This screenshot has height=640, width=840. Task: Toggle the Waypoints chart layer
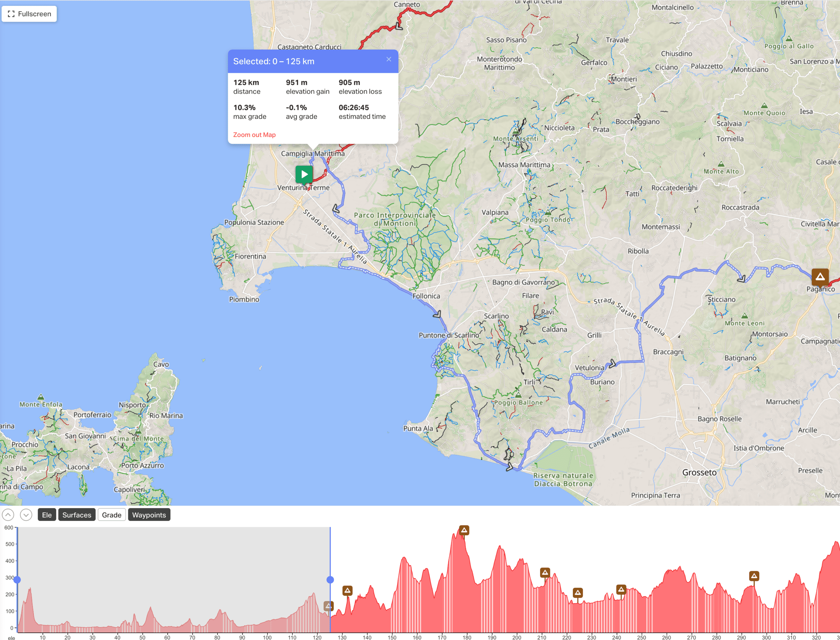click(149, 515)
